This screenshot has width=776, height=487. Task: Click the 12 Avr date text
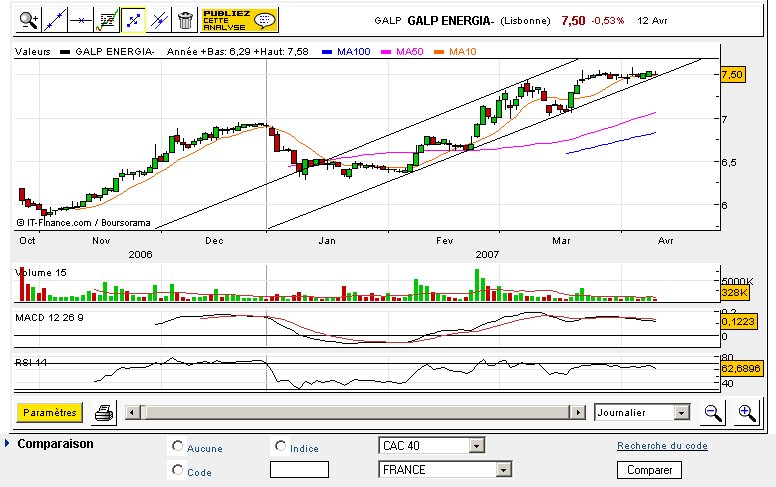[x=652, y=21]
